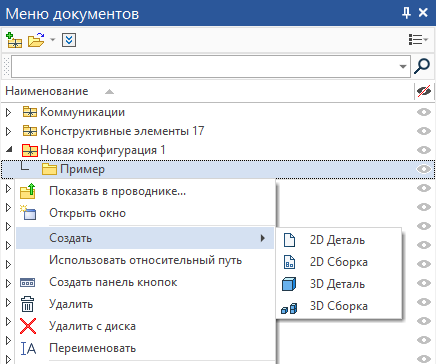Choose Переименовать menu item
Image resolution: width=436 pixels, height=364 pixels.
[x=145, y=348]
